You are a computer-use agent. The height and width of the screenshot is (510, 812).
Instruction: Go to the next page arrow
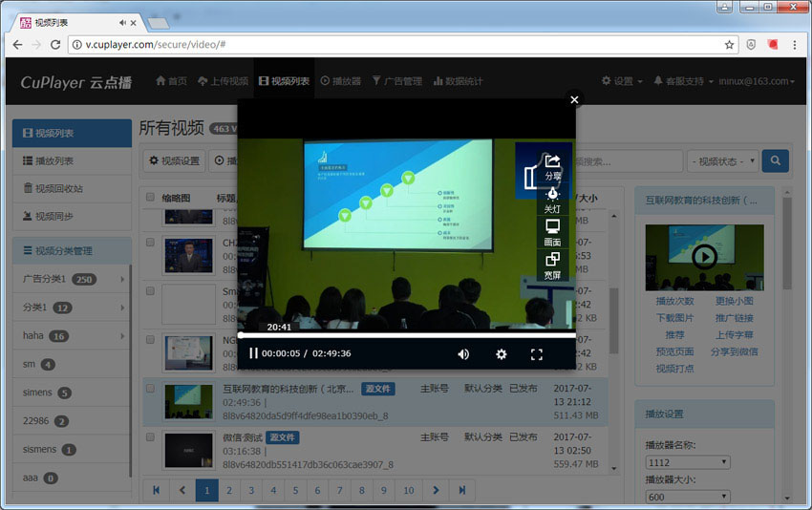coord(436,490)
